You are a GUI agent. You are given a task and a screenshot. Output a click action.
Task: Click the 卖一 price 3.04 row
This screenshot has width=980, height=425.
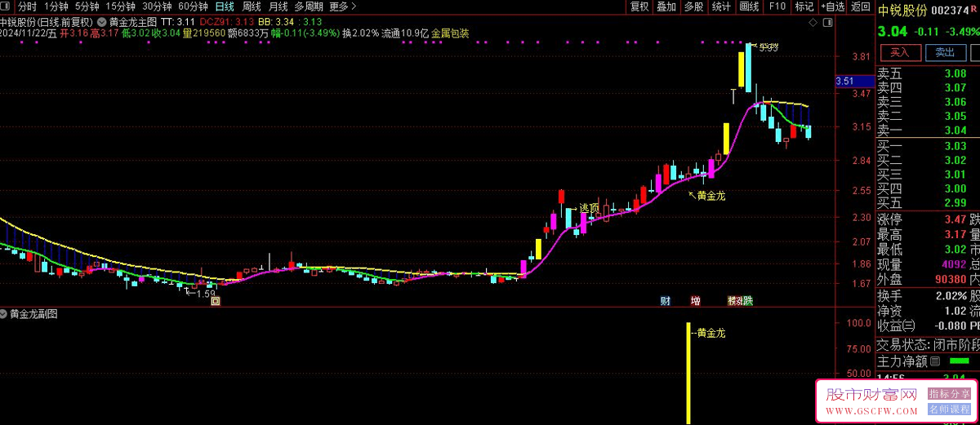928,131
